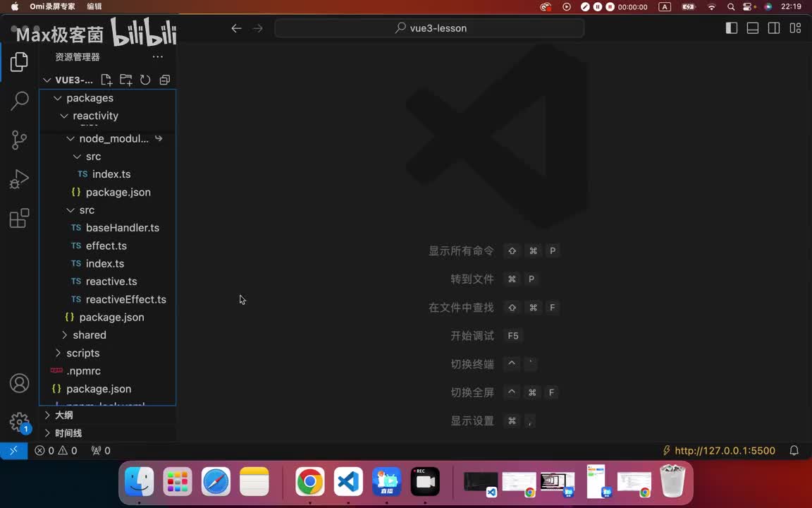The height and width of the screenshot is (508, 812).
Task: Open Launchpad from the Dock
Action: click(178, 481)
